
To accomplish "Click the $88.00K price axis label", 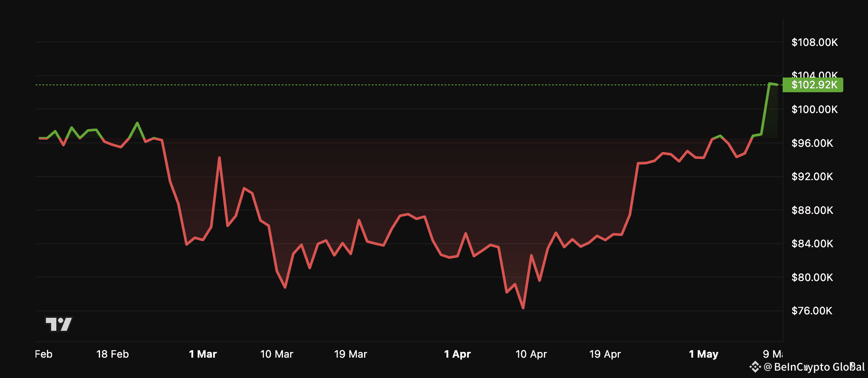I will click(x=812, y=210).
